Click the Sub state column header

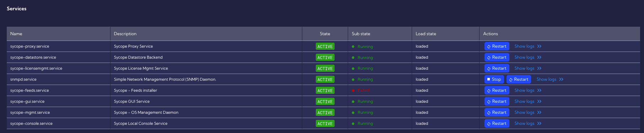click(x=361, y=34)
